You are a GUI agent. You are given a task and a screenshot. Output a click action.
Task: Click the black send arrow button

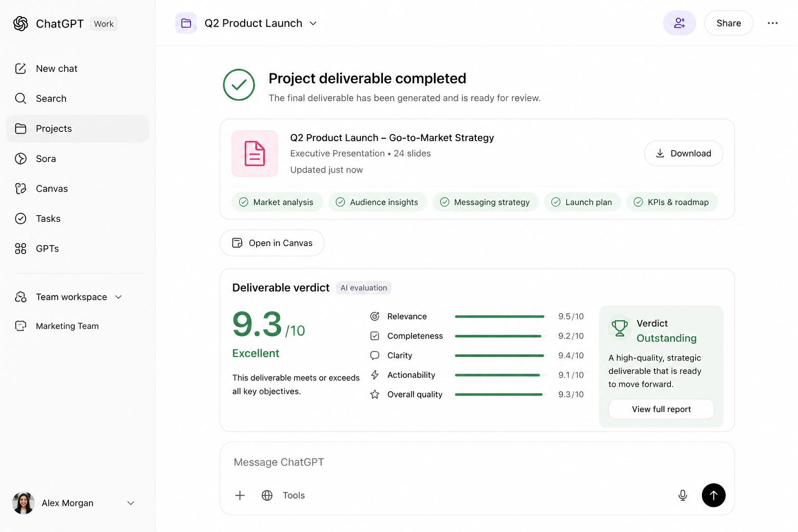point(714,495)
